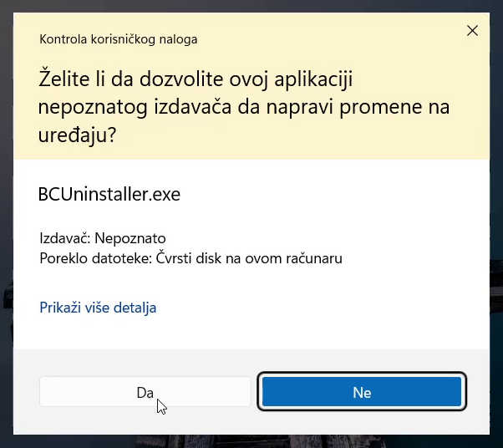Click the Kontrola korisničkog naloga title
The height and width of the screenshot is (448, 503).
(118, 38)
